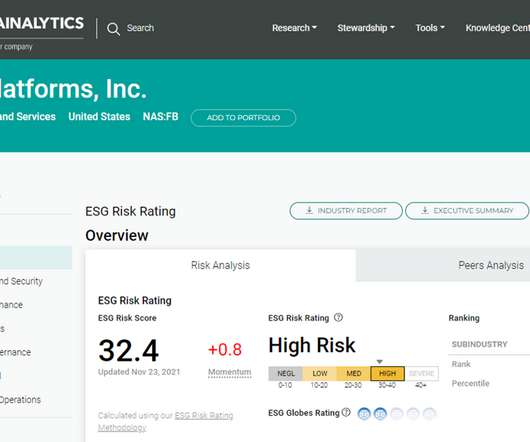The width and height of the screenshot is (530, 442).
Task: Click the marker arrow above HIGH
Action: click(x=380, y=362)
